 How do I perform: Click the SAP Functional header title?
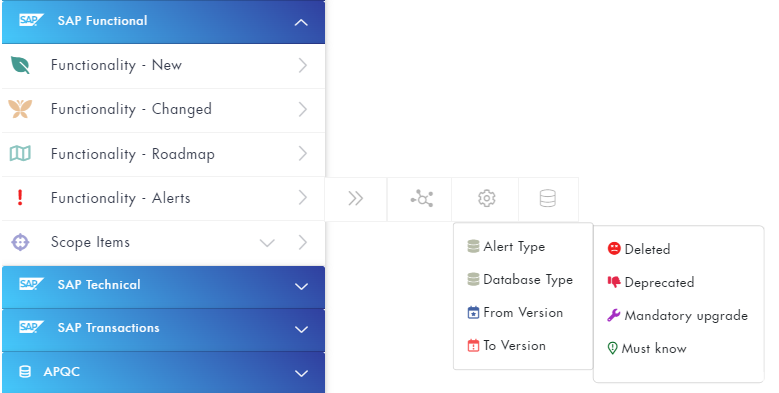tap(102, 20)
